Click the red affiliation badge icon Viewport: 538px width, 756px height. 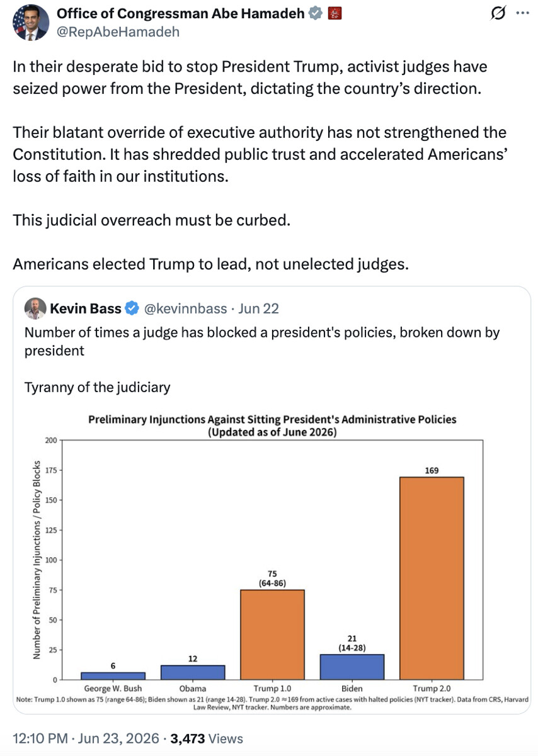[x=335, y=13]
